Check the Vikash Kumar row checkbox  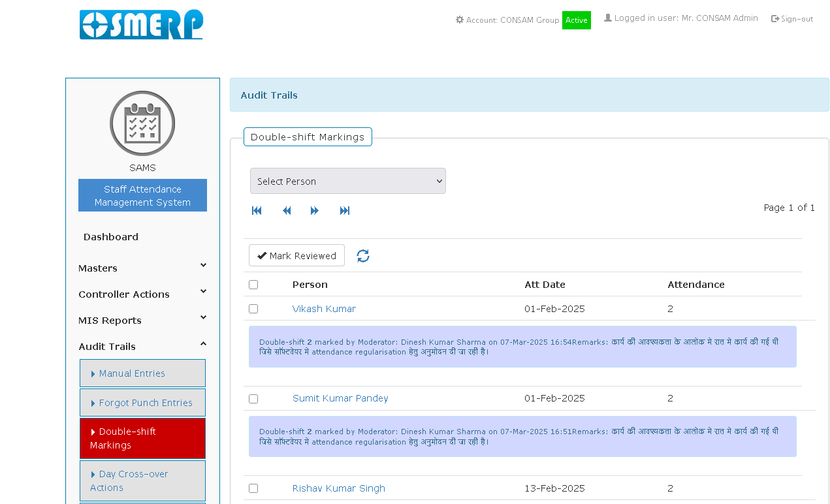tap(253, 309)
